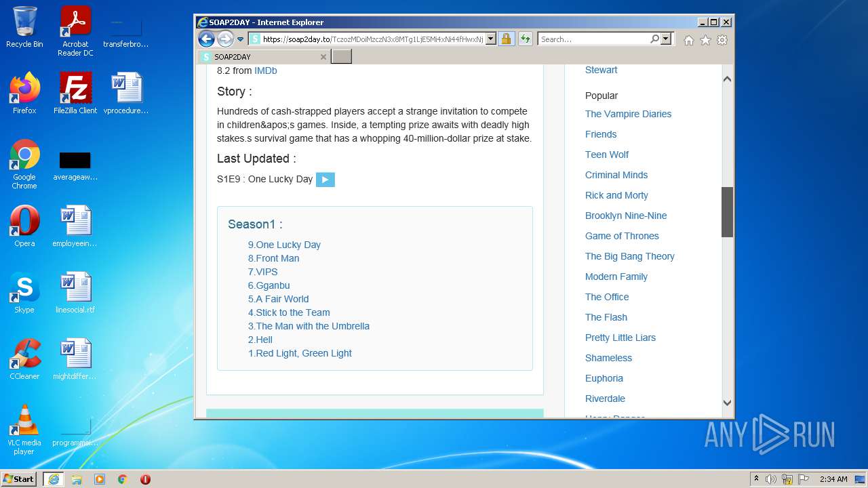This screenshot has width=868, height=488.
Task: Open episode 1.Red Light, Green Light
Action: (300, 353)
